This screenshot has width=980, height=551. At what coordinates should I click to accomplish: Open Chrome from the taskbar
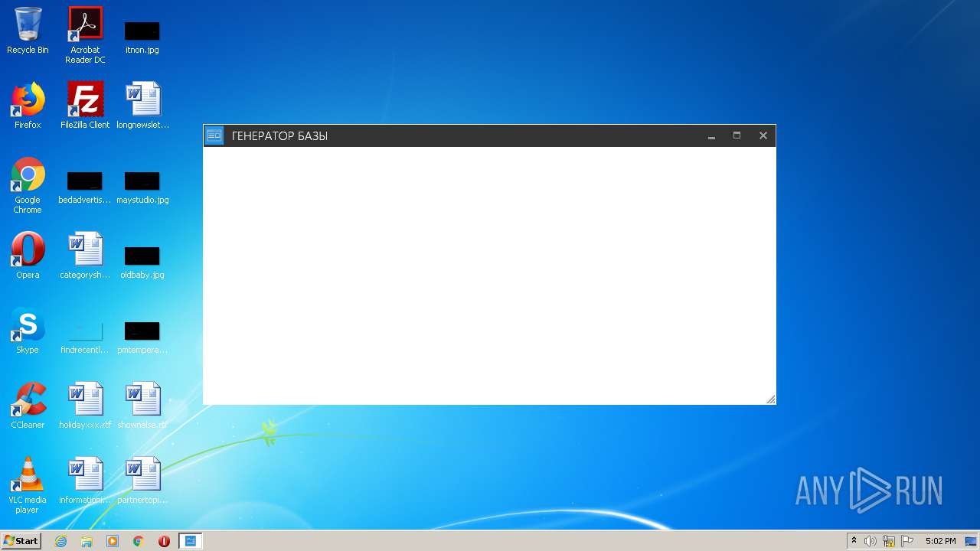coord(139,541)
